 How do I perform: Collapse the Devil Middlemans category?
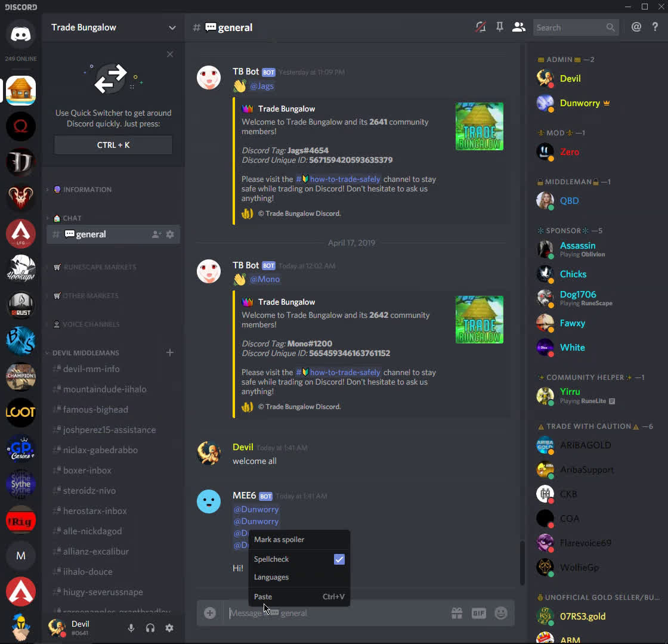[x=85, y=352]
